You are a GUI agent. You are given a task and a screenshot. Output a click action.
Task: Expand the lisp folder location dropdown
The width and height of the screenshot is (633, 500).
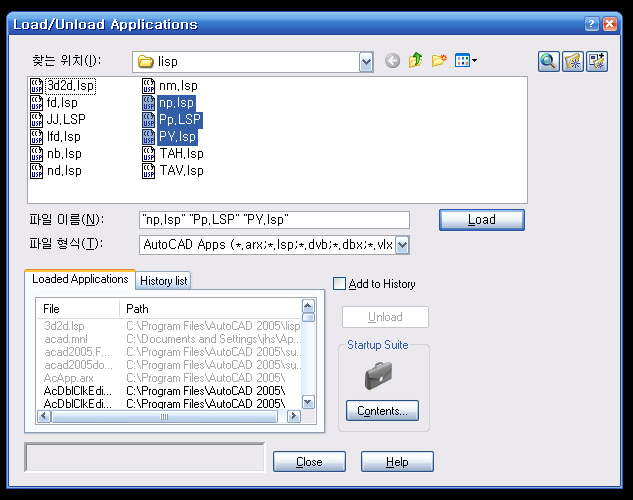[x=366, y=62]
